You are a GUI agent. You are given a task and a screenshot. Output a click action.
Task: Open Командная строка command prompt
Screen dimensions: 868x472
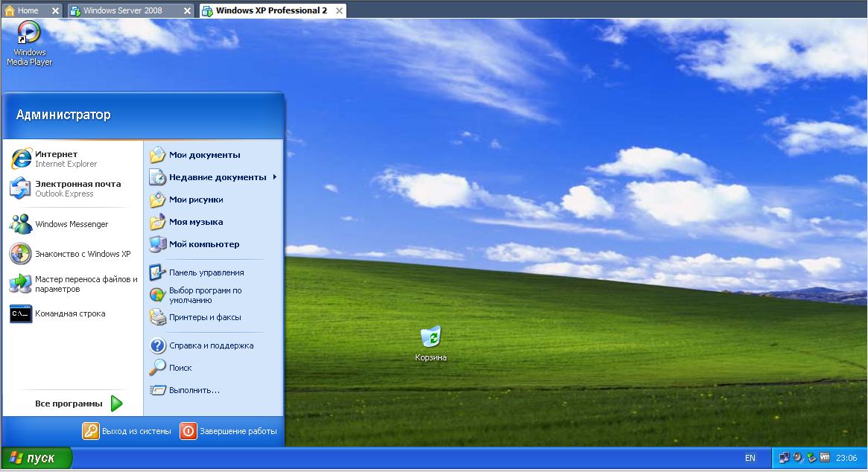click(x=72, y=313)
